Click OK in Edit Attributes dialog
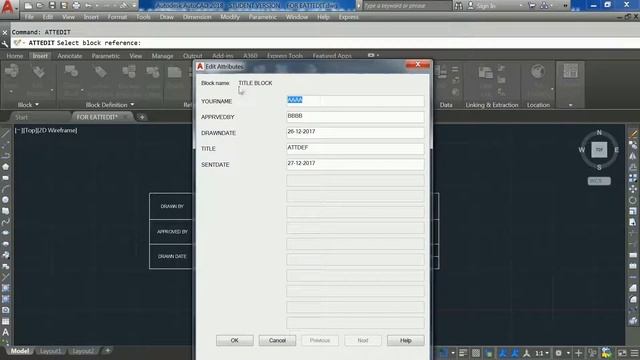 234,340
